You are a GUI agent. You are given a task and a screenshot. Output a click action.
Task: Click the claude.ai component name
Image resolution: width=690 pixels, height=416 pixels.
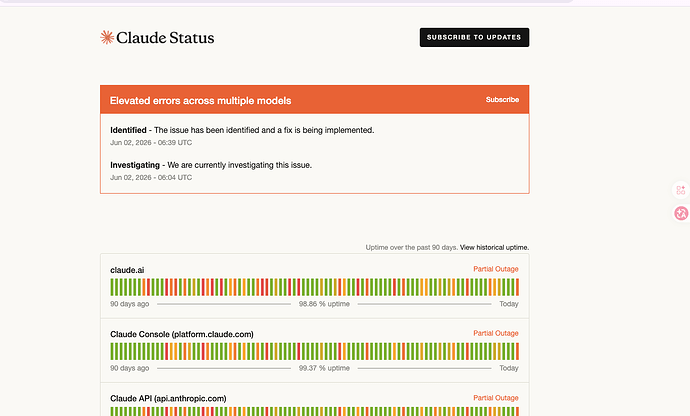click(127, 270)
